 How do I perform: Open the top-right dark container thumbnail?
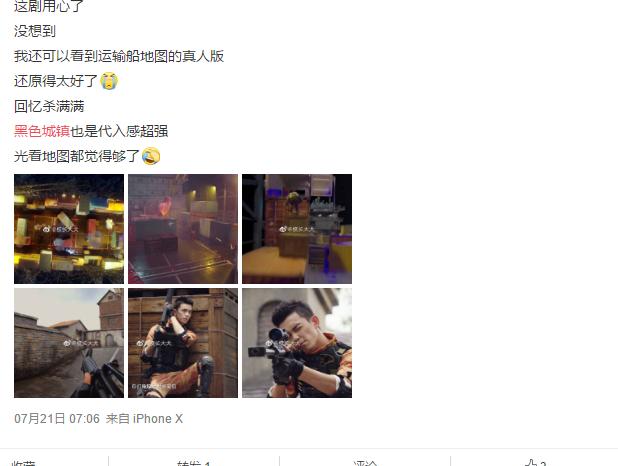tap(297, 229)
